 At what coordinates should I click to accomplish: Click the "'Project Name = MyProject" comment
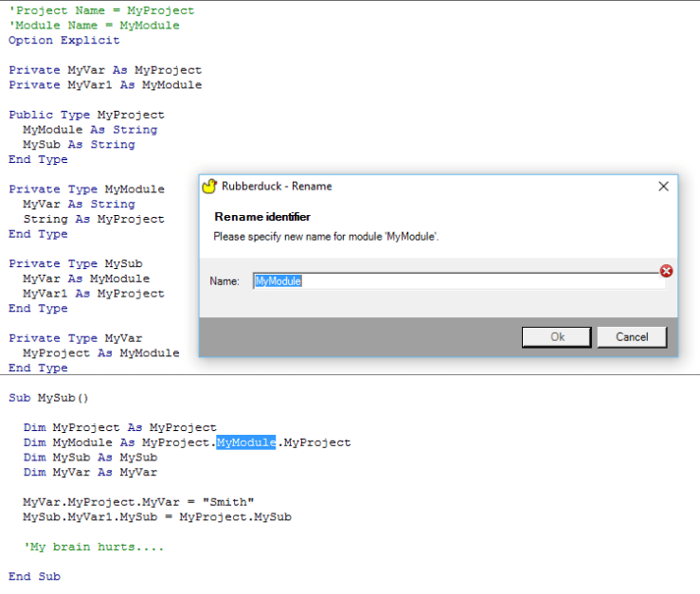tap(101, 10)
